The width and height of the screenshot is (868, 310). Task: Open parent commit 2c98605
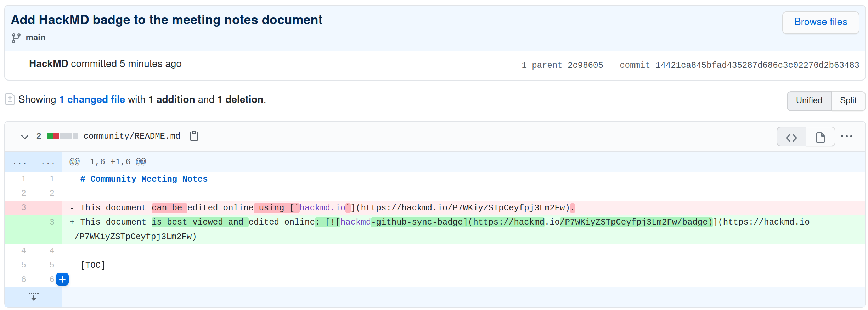click(x=585, y=65)
